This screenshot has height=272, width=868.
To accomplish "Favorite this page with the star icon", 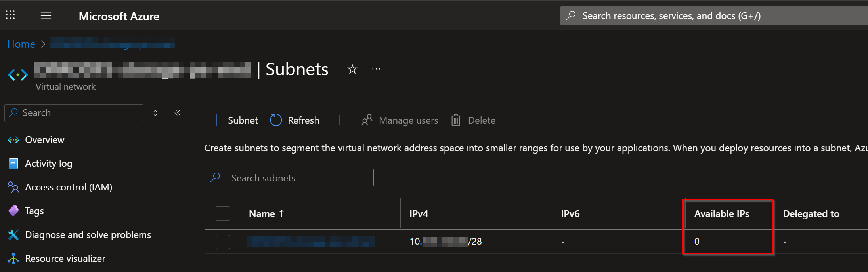I will tap(352, 70).
